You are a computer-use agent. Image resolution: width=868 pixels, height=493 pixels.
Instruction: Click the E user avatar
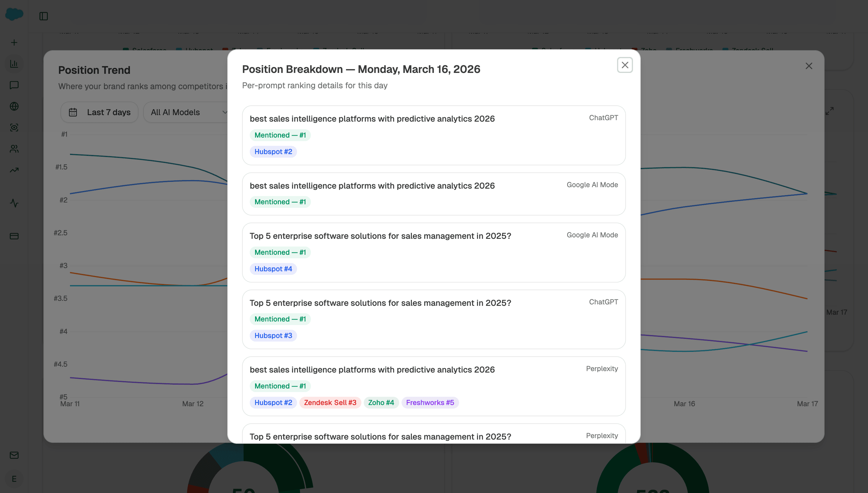click(x=14, y=479)
